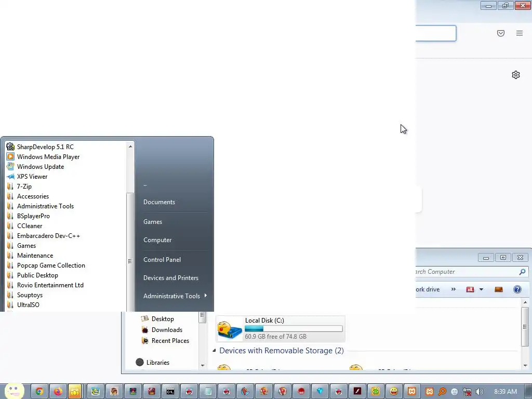The image size is (532, 399).
Task: Click Explorer content vertical scrollbar
Action: click(x=525, y=326)
